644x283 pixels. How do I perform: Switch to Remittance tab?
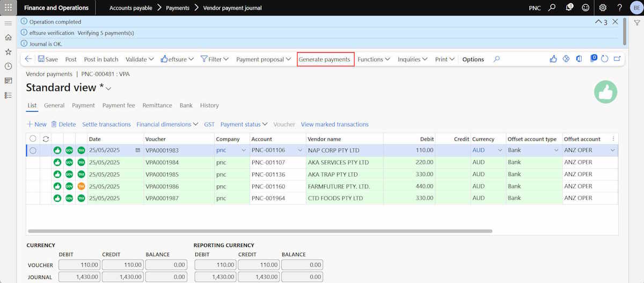[157, 105]
